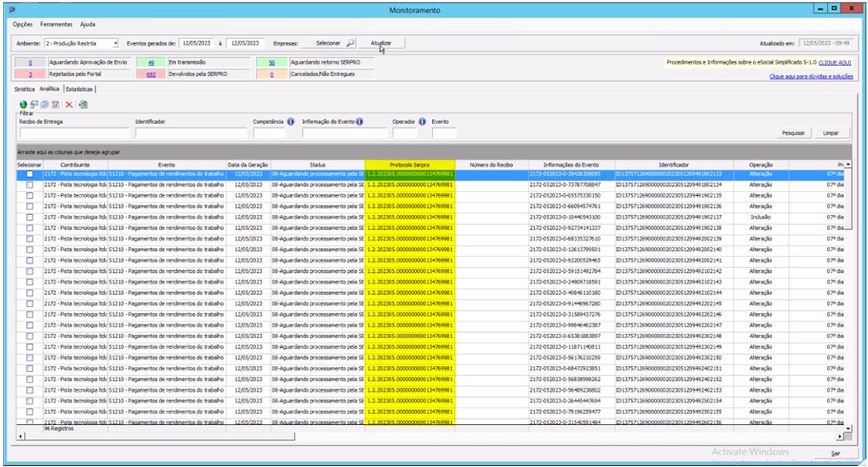The height and width of the screenshot is (467, 868).
Task: Click the red X delete icon
Action: pyautogui.click(x=69, y=104)
